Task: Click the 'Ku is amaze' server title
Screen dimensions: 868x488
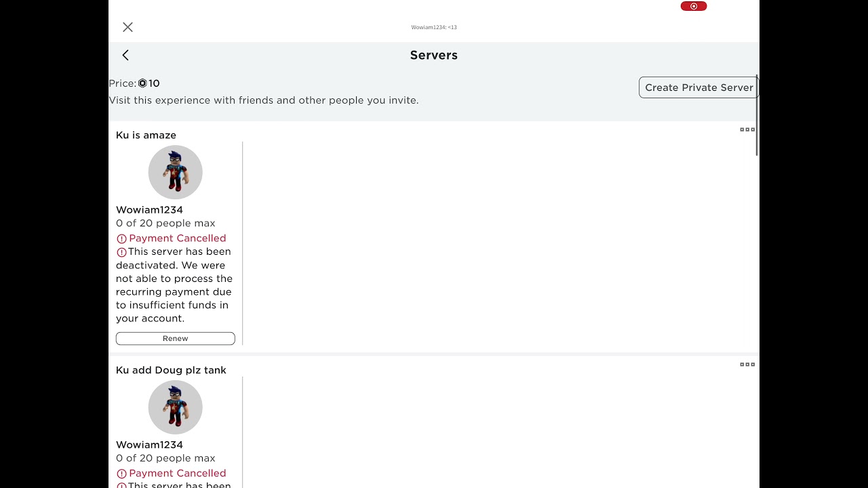Action: pyautogui.click(x=146, y=136)
